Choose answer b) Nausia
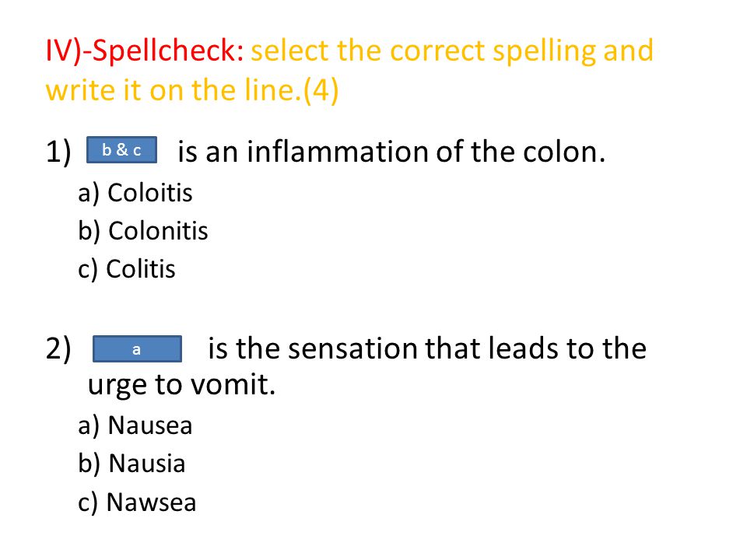Image resolution: width=747 pixels, height=560 pixels. pyautogui.click(x=132, y=464)
